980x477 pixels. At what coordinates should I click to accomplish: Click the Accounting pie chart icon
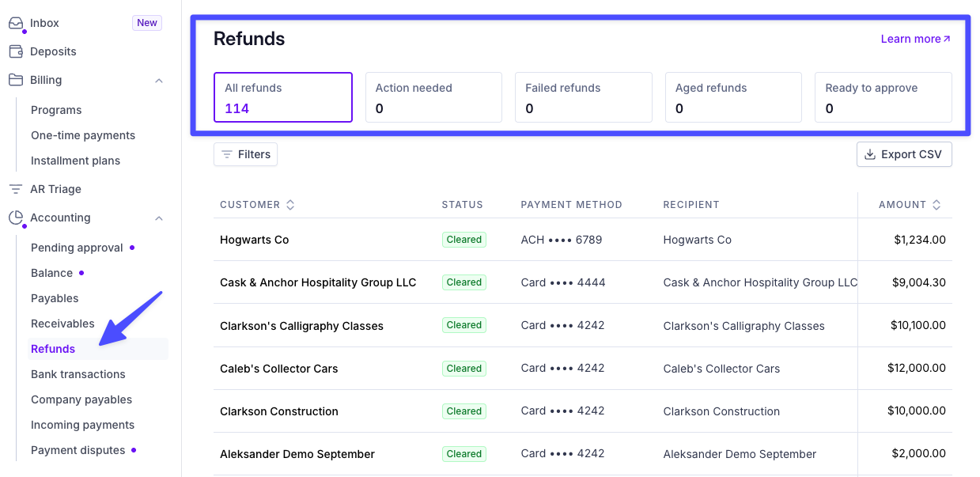pos(16,218)
